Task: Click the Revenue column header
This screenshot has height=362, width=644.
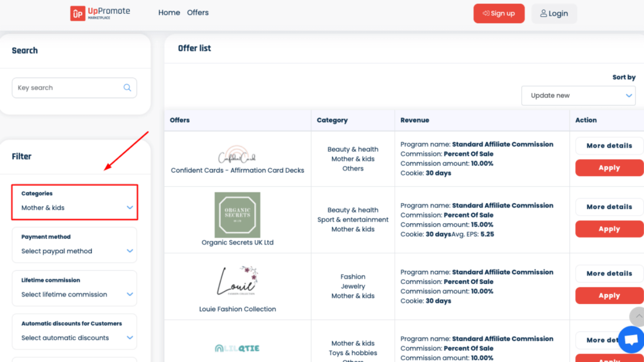Action: pos(415,120)
